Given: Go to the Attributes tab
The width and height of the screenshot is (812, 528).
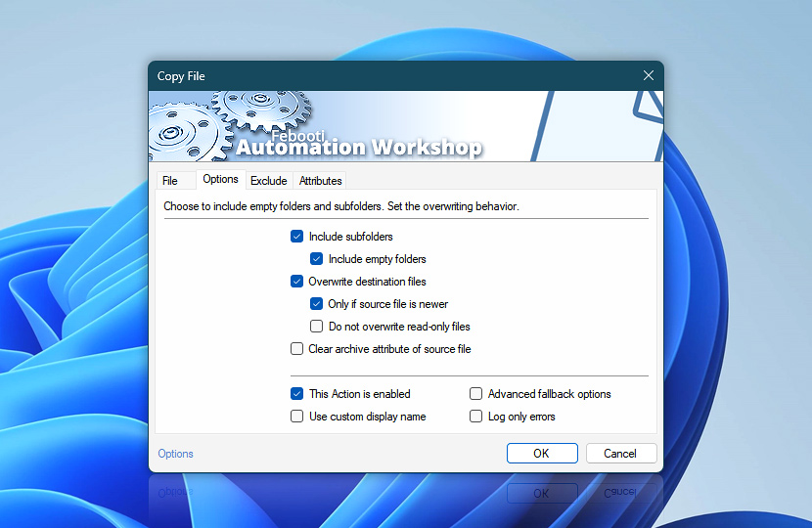Looking at the screenshot, I should tap(321, 181).
